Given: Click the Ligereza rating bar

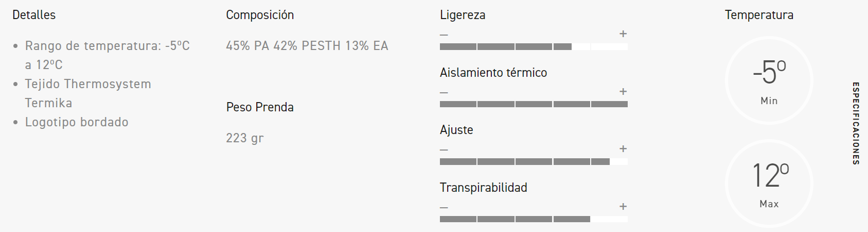Looking at the screenshot, I should pyautogui.click(x=534, y=47).
